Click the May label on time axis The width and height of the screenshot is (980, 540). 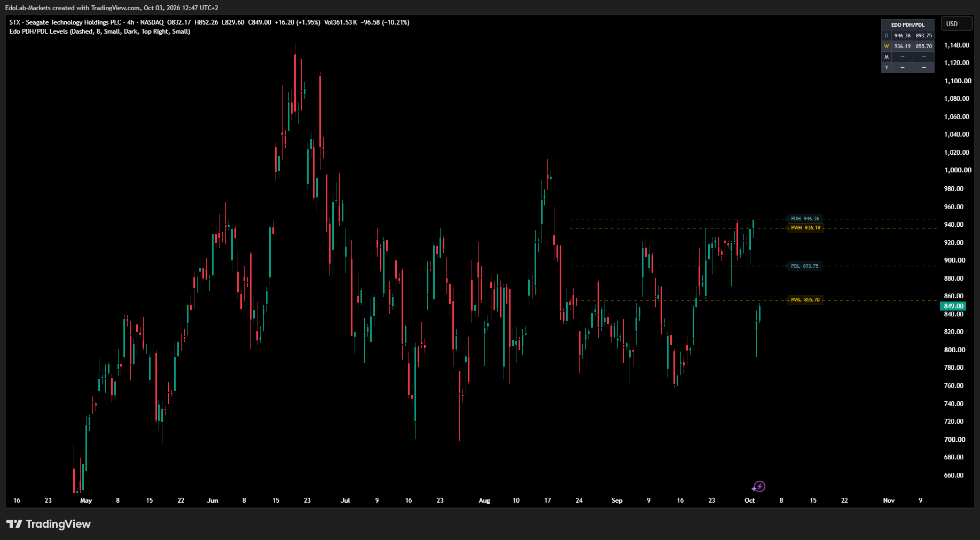tap(86, 501)
